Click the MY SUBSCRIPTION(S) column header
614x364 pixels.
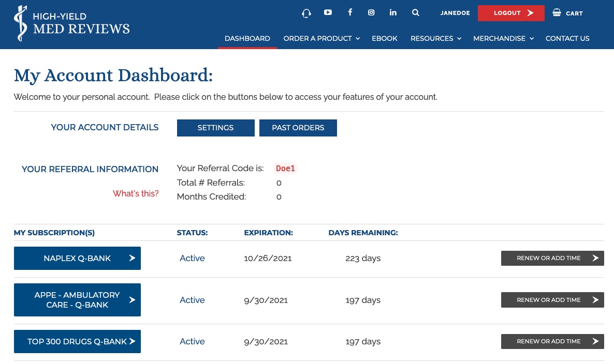pyautogui.click(x=54, y=233)
